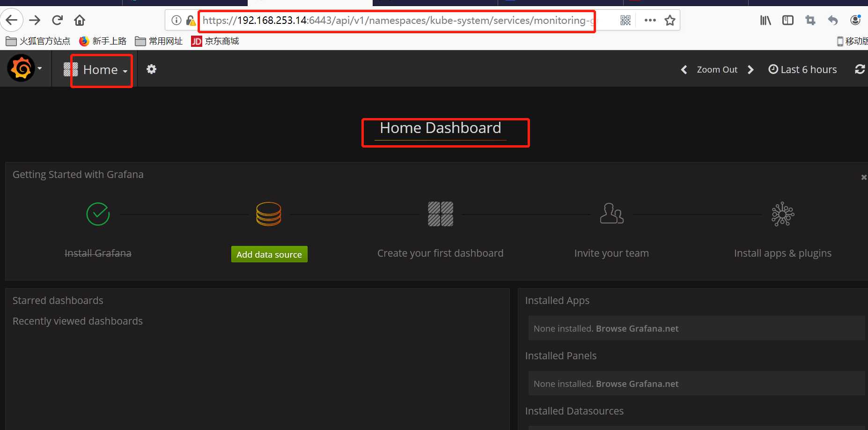Click the Home Dashboard title
The image size is (868, 430).
point(441,128)
